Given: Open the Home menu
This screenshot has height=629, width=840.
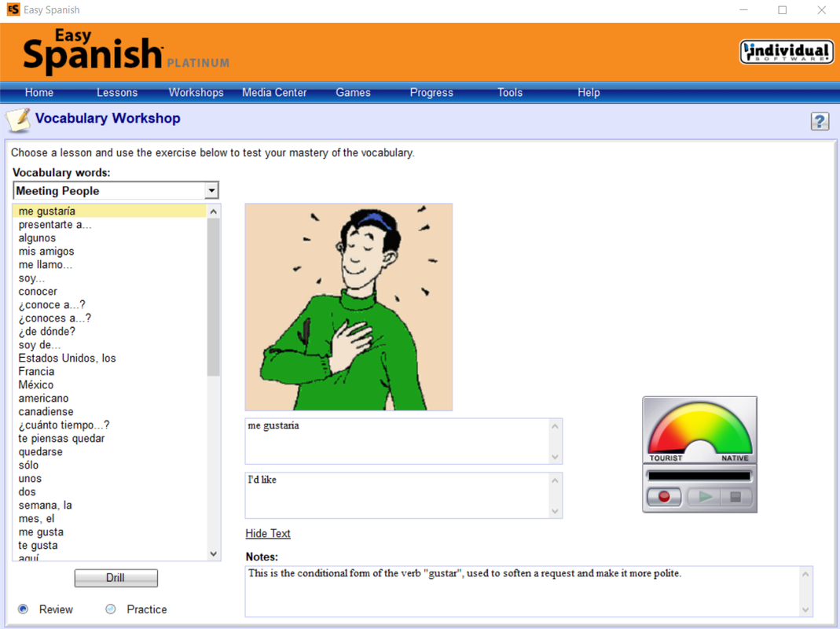Looking at the screenshot, I should click(x=39, y=92).
